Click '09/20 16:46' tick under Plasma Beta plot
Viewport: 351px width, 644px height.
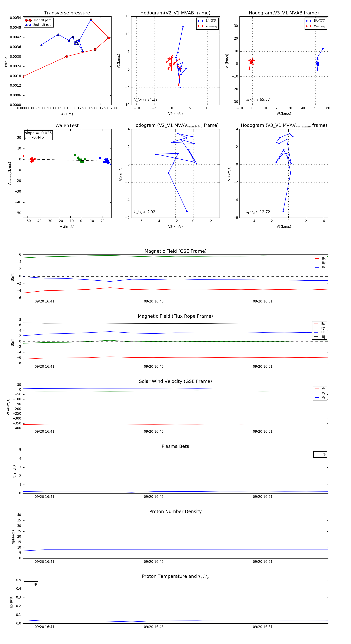pos(154,497)
